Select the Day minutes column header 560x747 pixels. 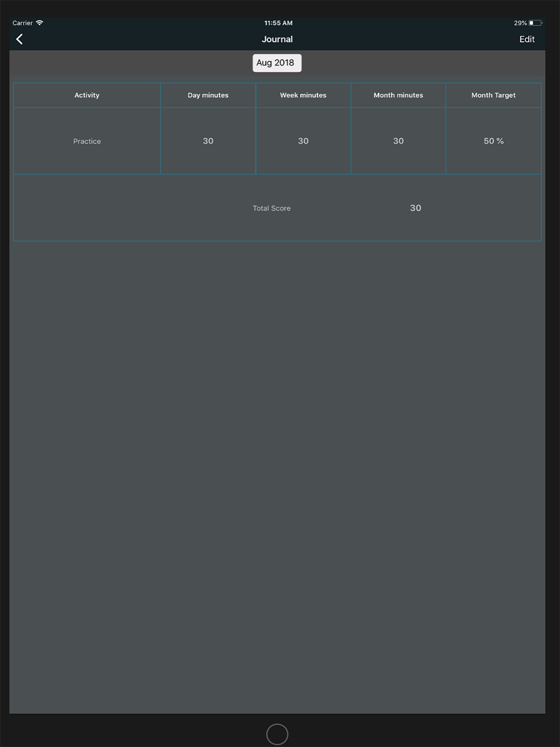[x=208, y=95]
